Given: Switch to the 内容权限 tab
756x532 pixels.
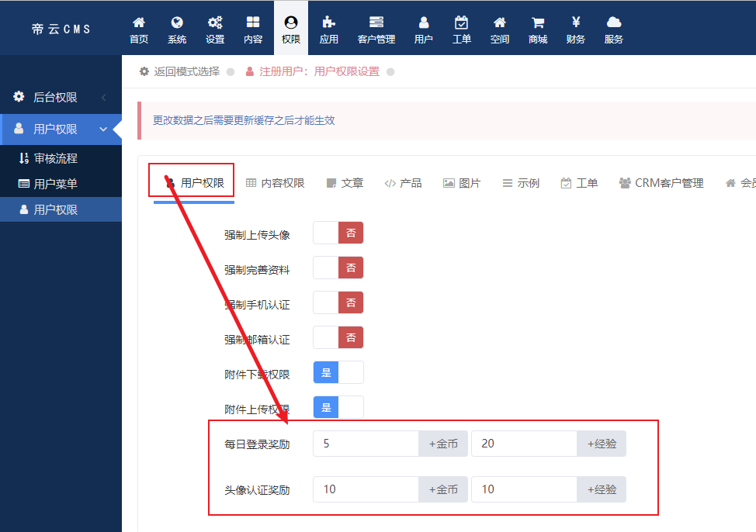Looking at the screenshot, I should [x=276, y=183].
